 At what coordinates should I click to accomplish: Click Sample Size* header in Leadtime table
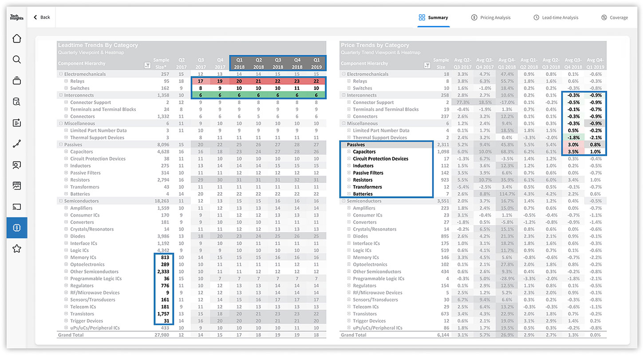pos(161,63)
